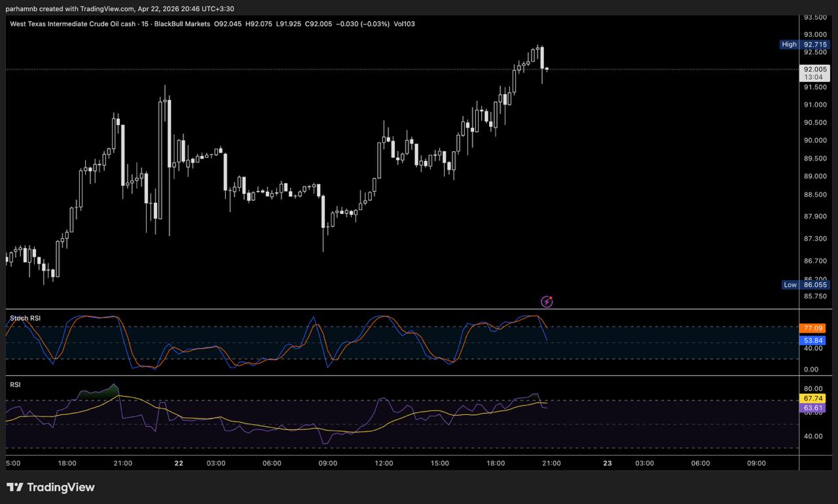The width and height of the screenshot is (838, 504).
Task: Click the Vol103 volume readout
Action: click(404, 24)
